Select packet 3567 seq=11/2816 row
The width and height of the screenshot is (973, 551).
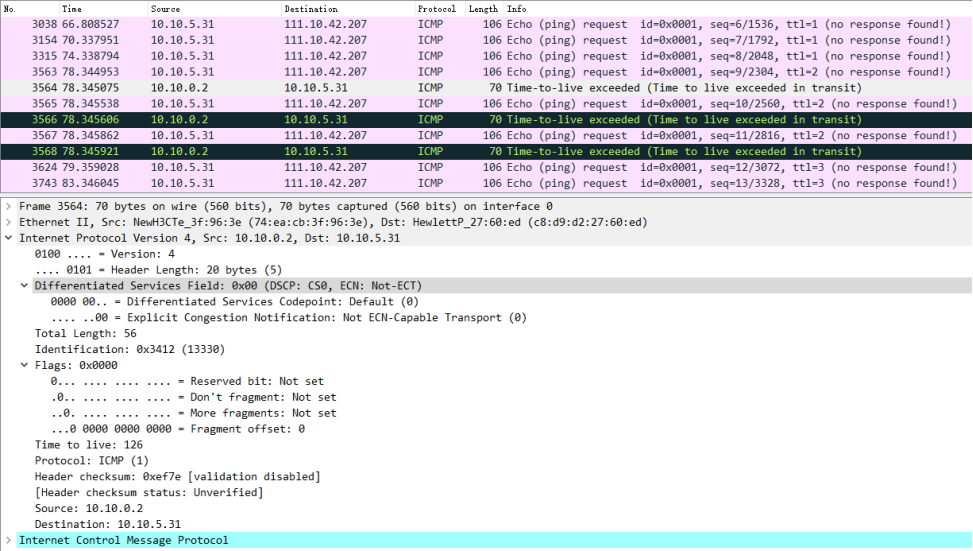[x=486, y=135]
